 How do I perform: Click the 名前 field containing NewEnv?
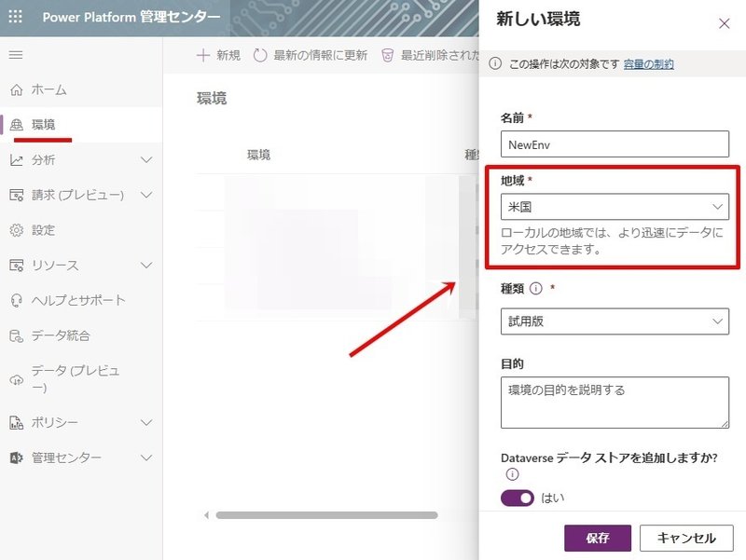point(615,144)
